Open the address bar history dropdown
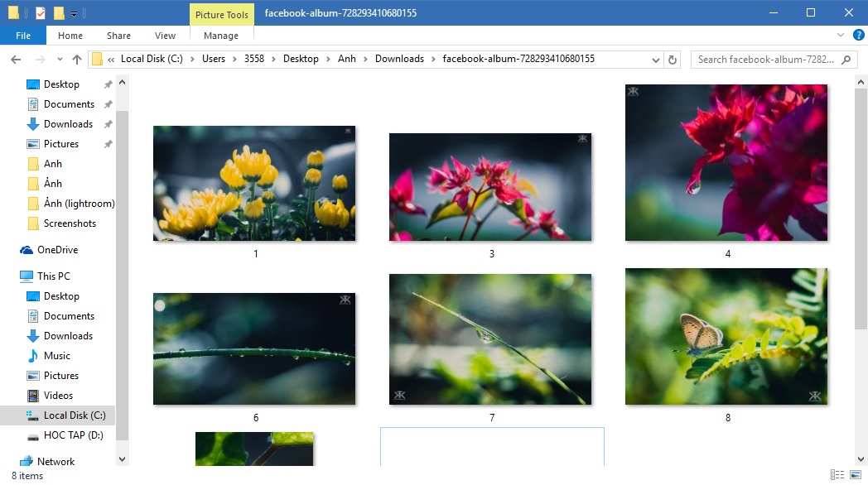This screenshot has height=485, width=868. (655, 59)
